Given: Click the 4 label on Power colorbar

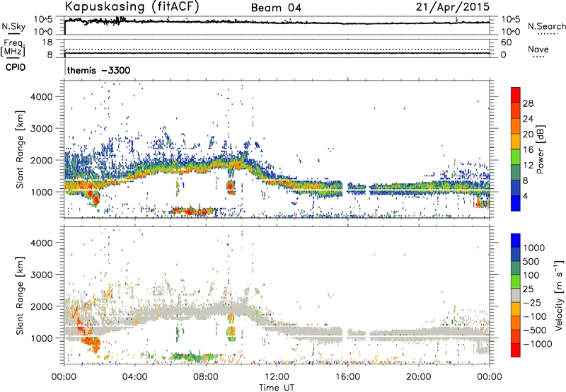Looking at the screenshot, I should (x=526, y=197).
